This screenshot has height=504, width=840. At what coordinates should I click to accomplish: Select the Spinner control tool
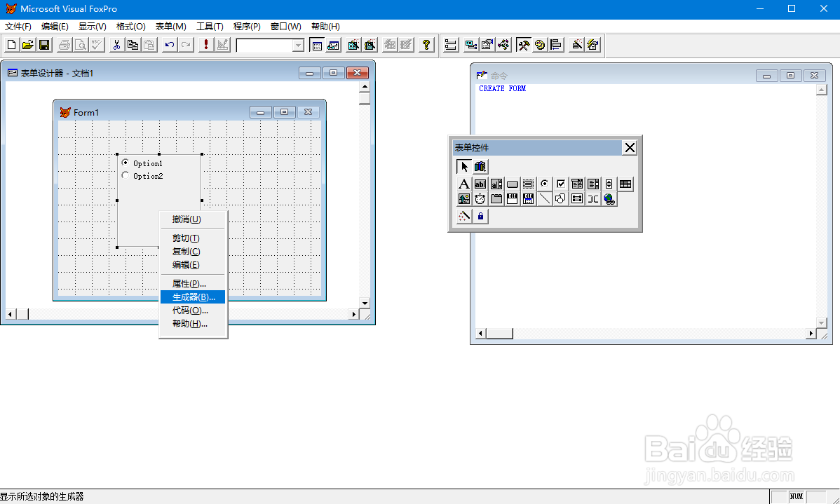609,184
